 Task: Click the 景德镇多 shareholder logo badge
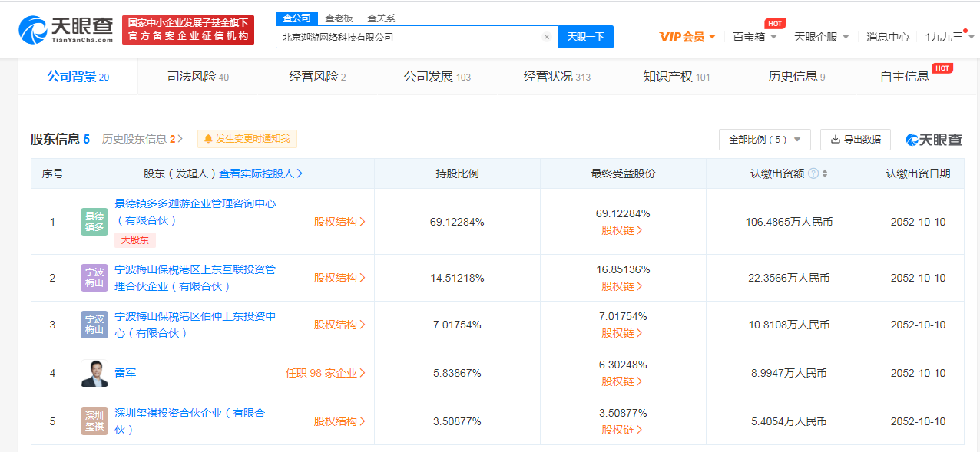pyautogui.click(x=94, y=222)
